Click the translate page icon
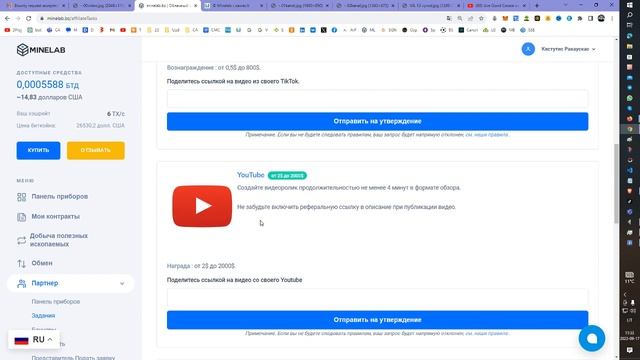640x360 pixels. pyautogui.click(x=449, y=18)
